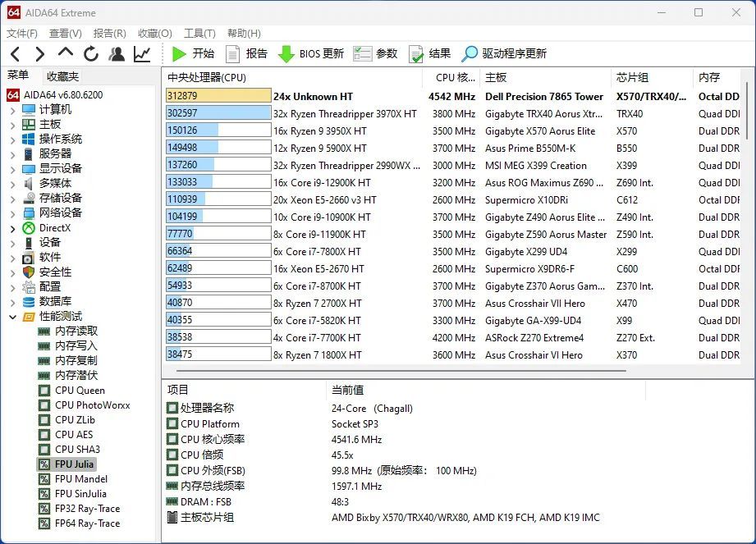Click the 报告 button in the toolbar

click(x=252, y=54)
